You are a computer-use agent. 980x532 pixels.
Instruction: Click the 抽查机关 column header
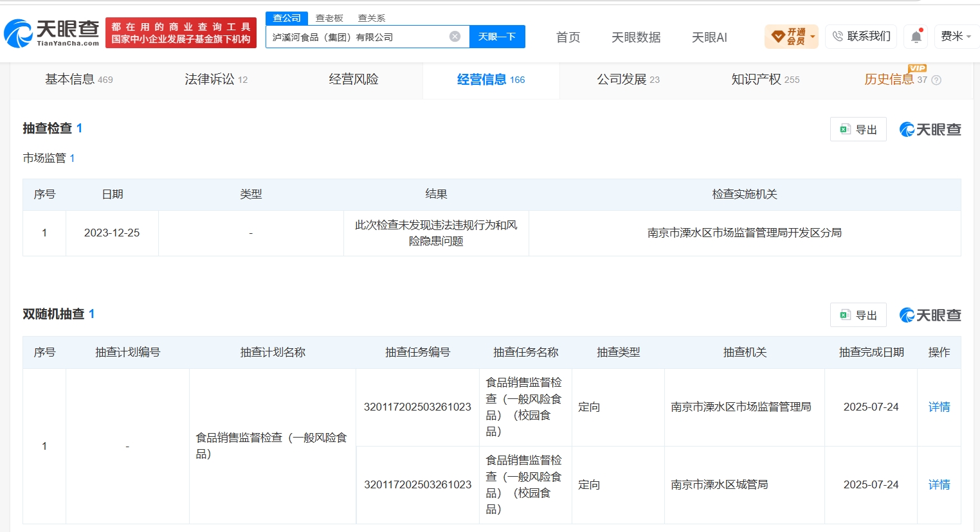tap(745, 353)
